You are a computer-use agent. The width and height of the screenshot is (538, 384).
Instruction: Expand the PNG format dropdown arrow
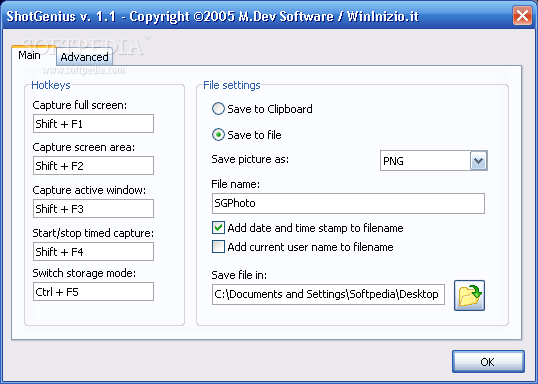click(478, 161)
